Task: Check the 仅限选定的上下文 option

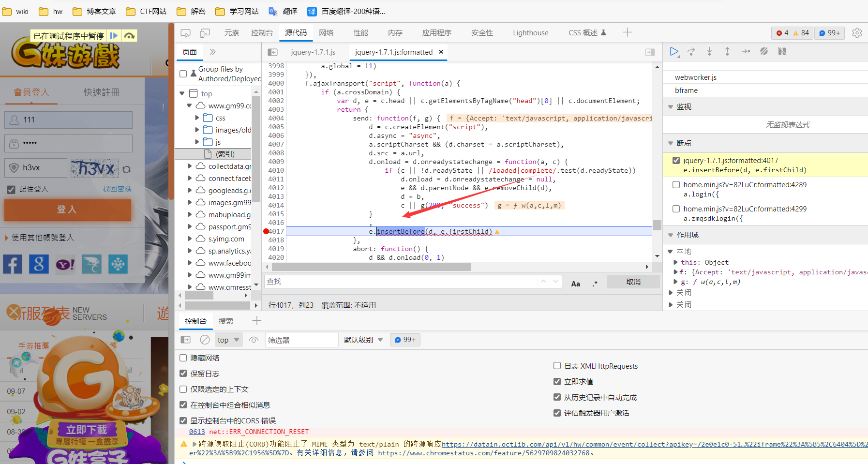Action: pyautogui.click(x=183, y=389)
